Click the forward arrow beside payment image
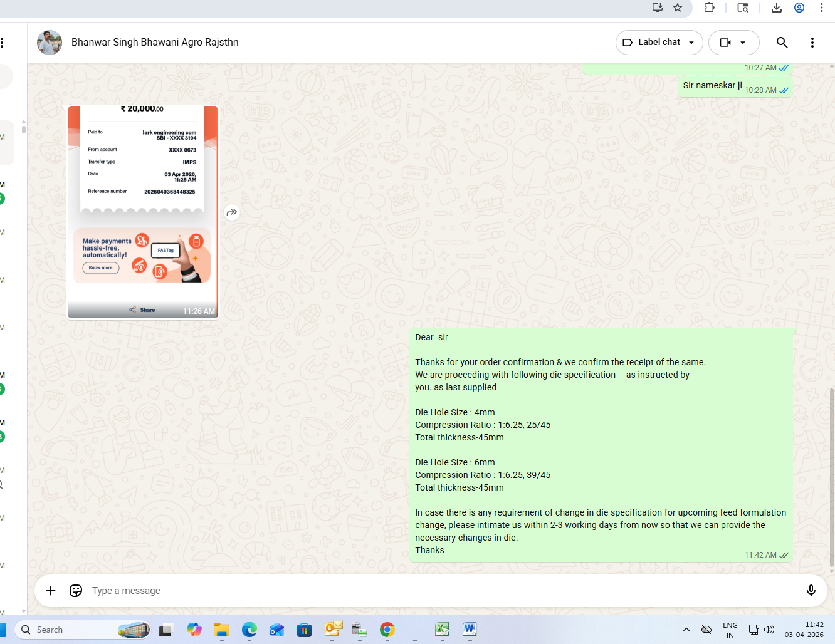835x644 pixels. 231,212
